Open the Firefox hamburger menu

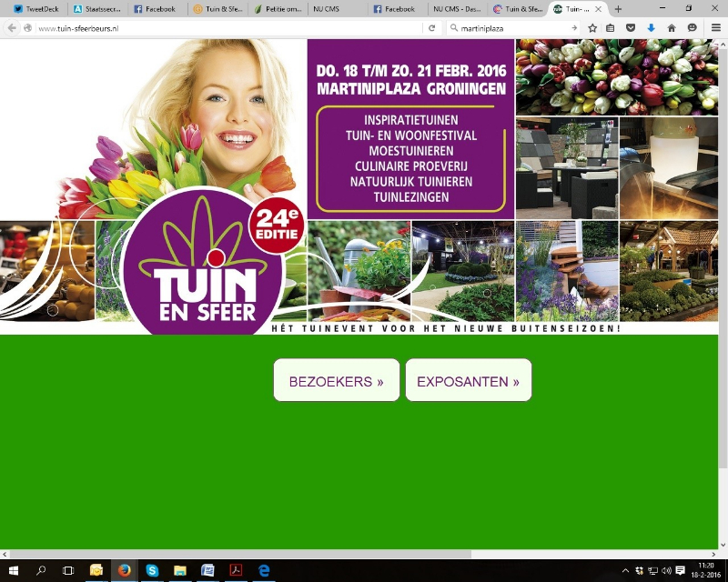(715, 28)
